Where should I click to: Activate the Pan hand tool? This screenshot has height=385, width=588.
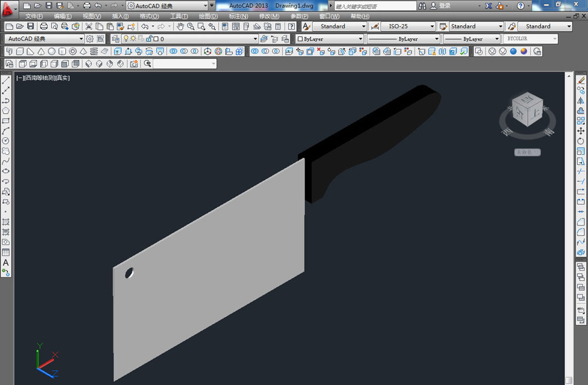(x=181, y=26)
